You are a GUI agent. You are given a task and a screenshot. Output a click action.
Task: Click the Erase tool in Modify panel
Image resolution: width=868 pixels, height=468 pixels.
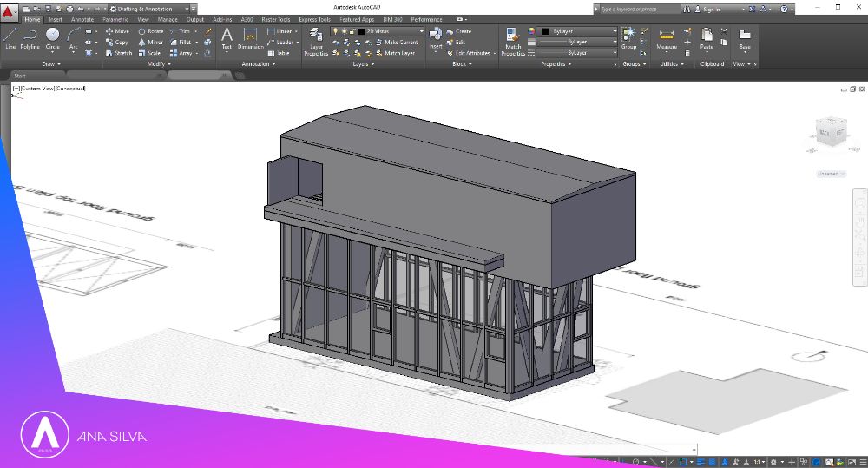pyautogui.click(x=208, y=31)
